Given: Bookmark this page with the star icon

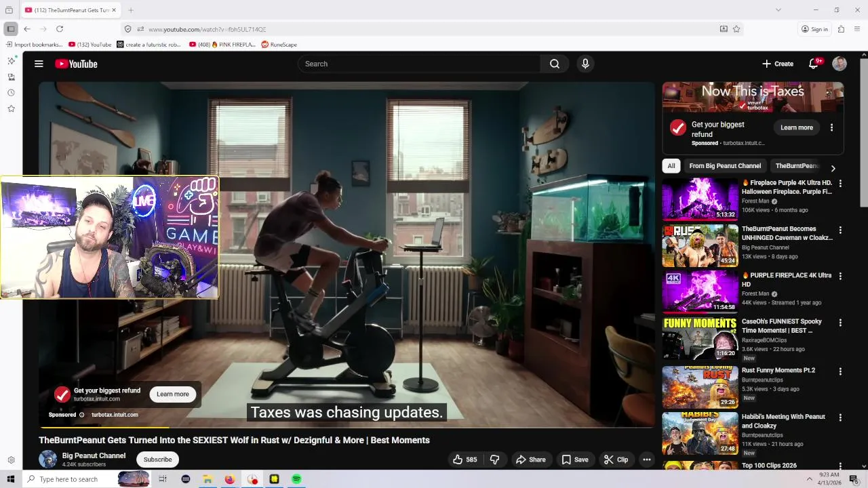Looking at the screenshot, I should (x=736, y=29).
